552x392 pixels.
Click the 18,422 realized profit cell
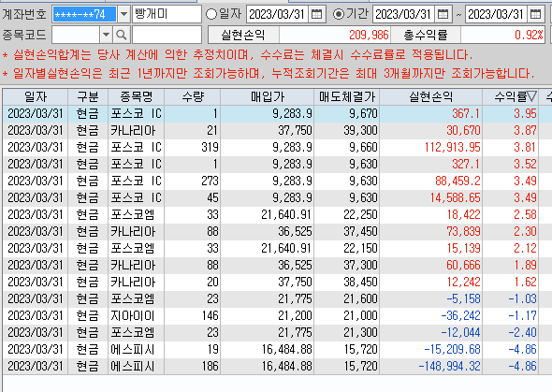431,215
